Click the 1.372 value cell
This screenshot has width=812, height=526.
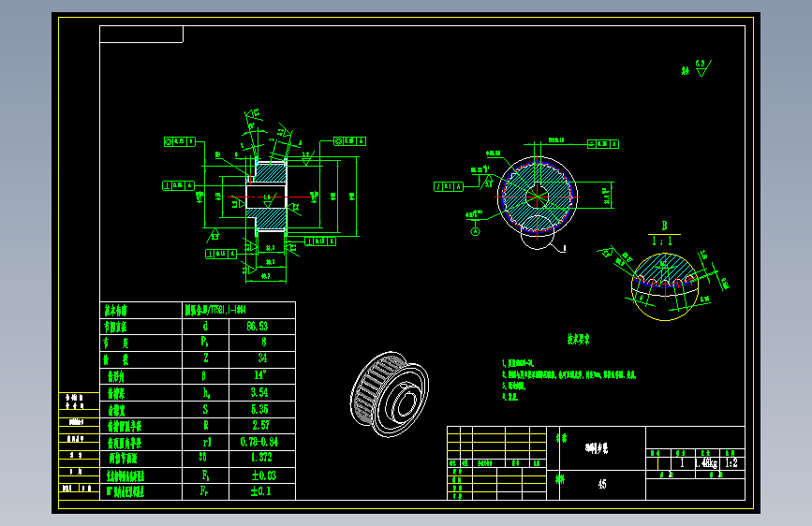pos(262,458)
